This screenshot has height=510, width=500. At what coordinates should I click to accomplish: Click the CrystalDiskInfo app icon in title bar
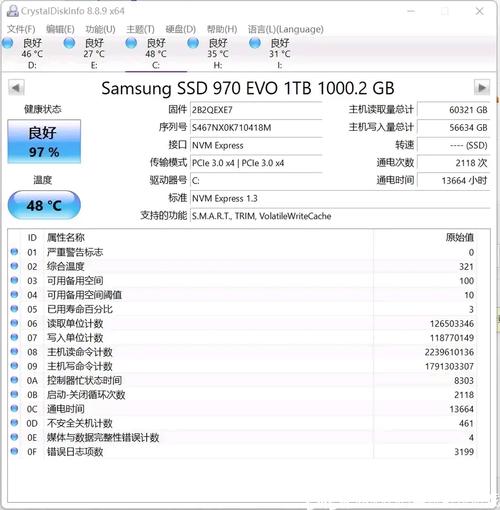(13, 11)
